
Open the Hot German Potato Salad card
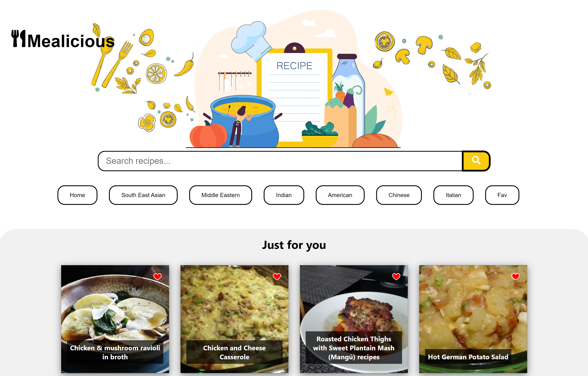473,319
